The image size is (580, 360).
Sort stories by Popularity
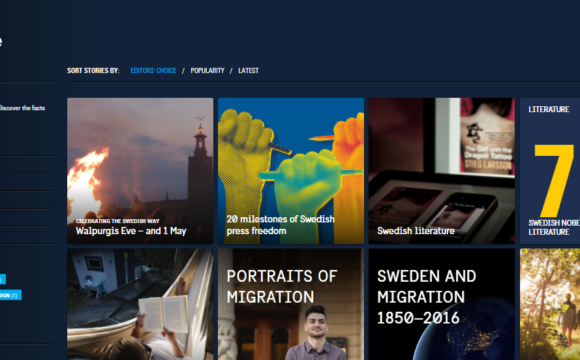pos(208,71)
